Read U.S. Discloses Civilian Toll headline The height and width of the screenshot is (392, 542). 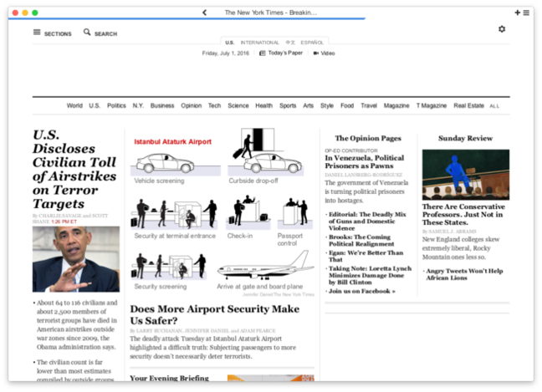tap(74, 169)
